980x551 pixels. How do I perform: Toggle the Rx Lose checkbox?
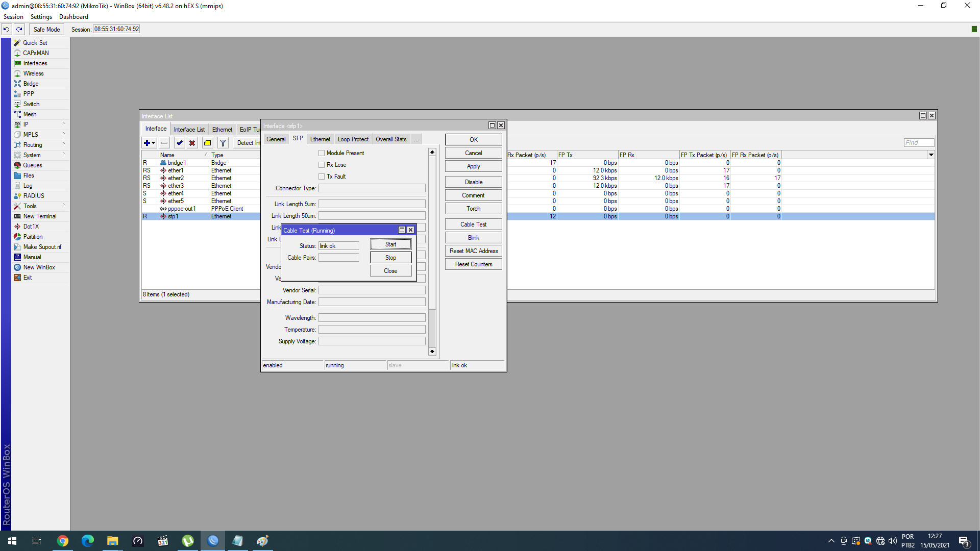coord(322,165)
